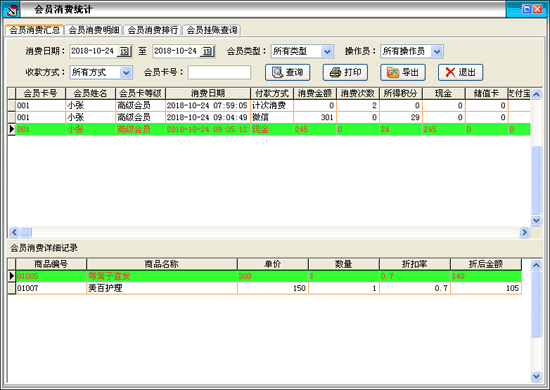Switch to the 会员消费排行 tab
Image resolution: width=550 pixels, height=390 pixels.
click(x=153, y=30)
